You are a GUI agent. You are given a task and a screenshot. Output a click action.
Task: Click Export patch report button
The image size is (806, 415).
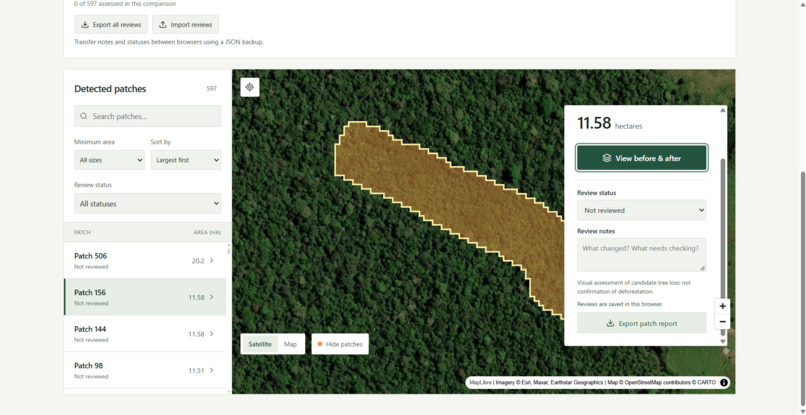642,323
